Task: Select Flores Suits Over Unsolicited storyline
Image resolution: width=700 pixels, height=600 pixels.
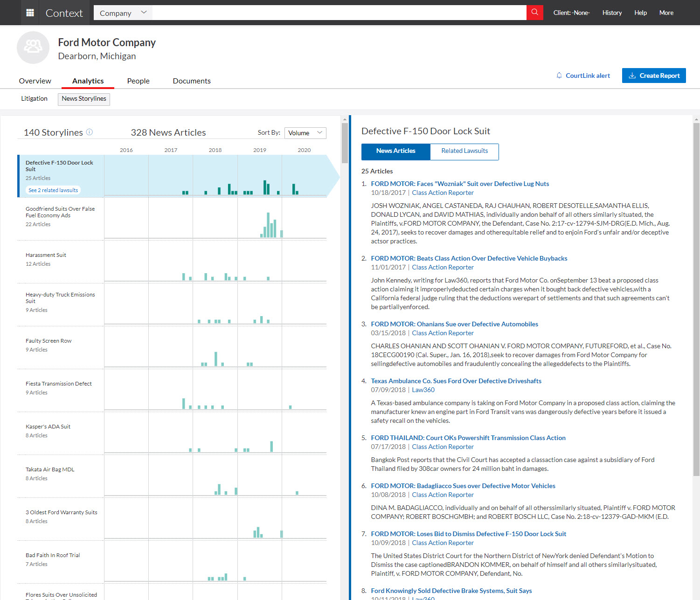Action: click(x=61, y=595)
